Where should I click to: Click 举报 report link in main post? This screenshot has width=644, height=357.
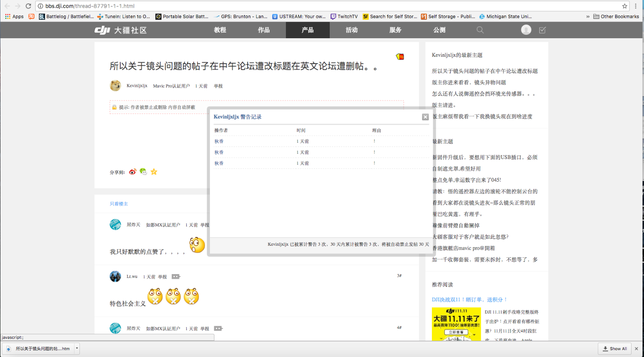(218, 86)
